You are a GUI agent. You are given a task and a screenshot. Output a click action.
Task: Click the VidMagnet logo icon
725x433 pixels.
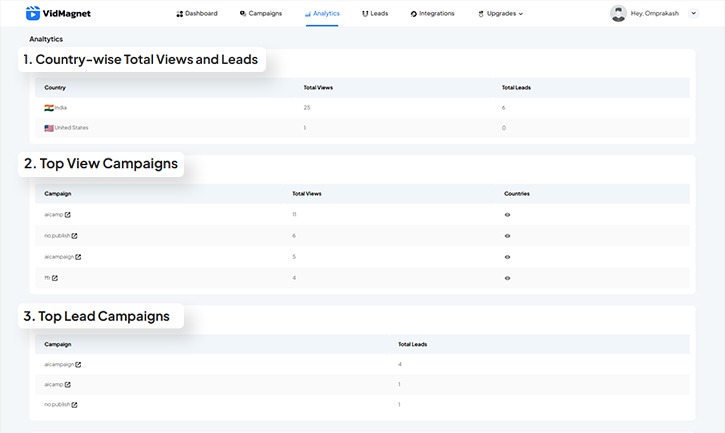[x=33, y=13]
